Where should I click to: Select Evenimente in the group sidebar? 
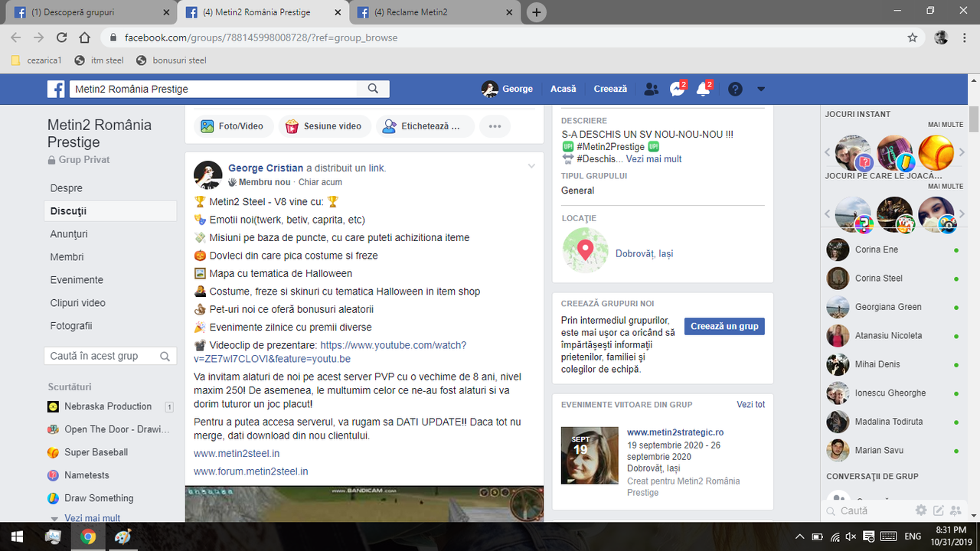point(77,280)
